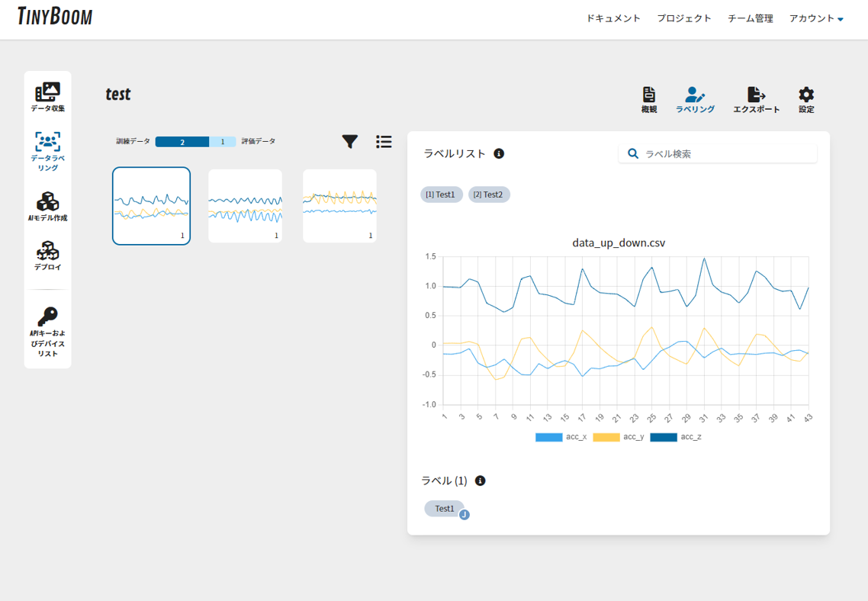Screen dimensions: 868x601
Task: Click the ラベル検索 search field
Action: click(718, 154)
